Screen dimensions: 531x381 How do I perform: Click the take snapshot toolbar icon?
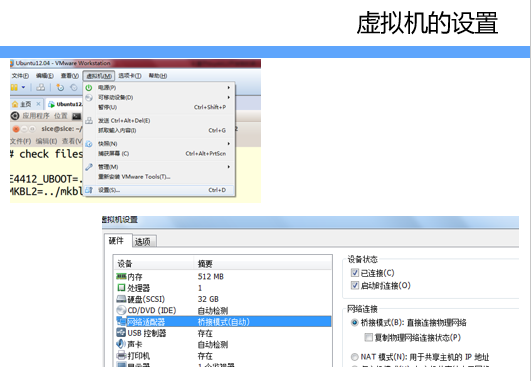(60, 87)
